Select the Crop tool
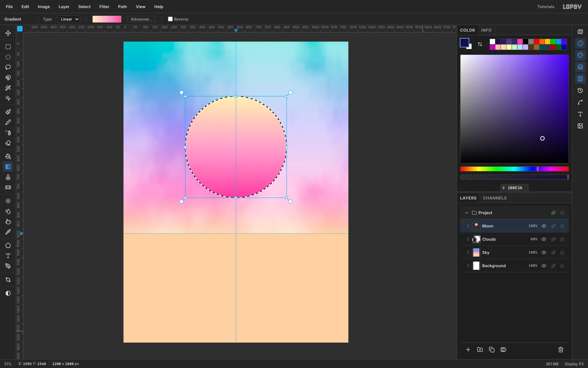The image size is (588, 368). click(8, 280)
